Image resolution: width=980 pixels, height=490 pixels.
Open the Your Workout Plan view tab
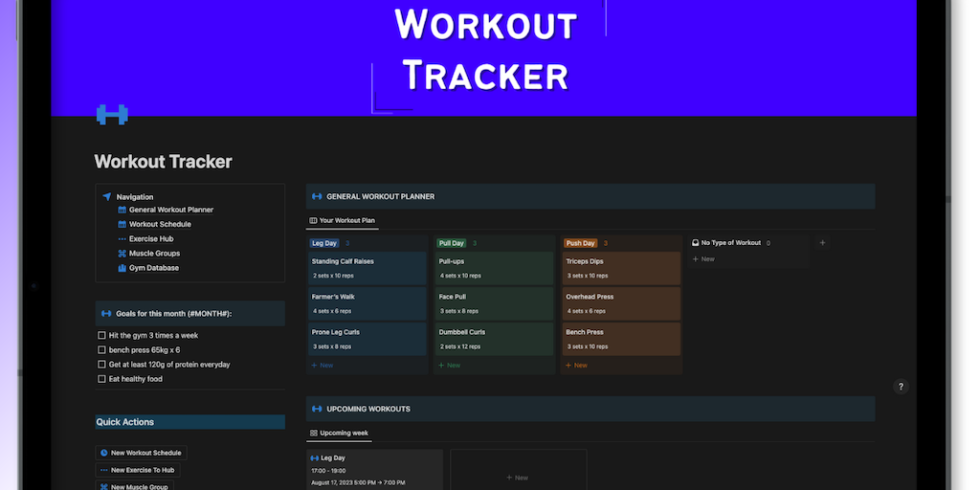coord(343,221)
